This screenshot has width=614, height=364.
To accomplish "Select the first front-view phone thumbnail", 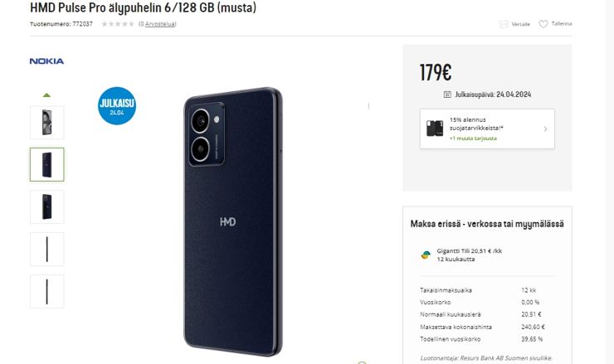I will click(x=47, y=123).
